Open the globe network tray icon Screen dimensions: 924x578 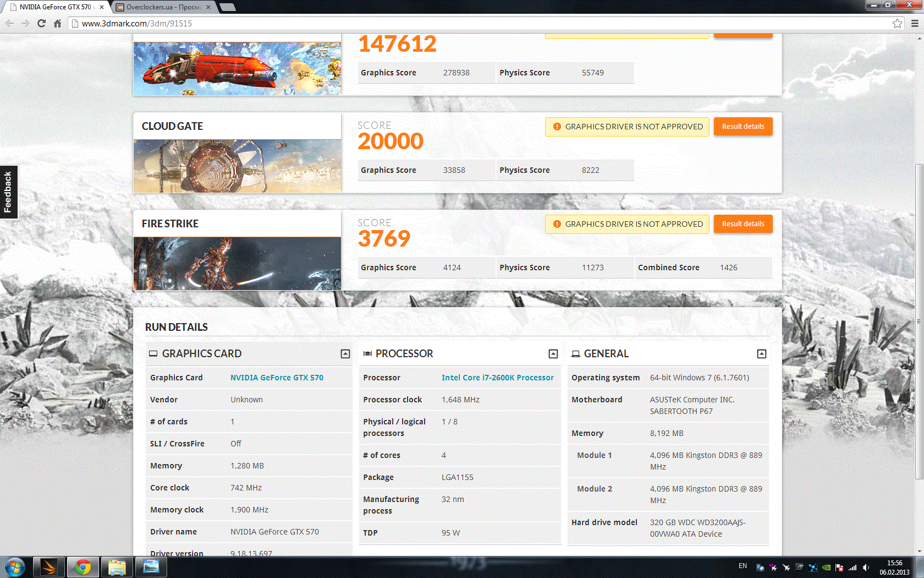(760, 568)
